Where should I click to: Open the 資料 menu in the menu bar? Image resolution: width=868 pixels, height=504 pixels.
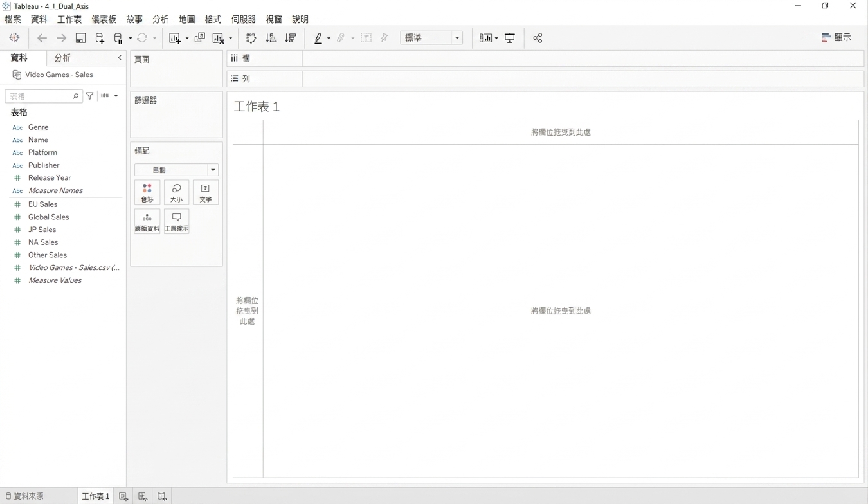click(x=39, y=19)
